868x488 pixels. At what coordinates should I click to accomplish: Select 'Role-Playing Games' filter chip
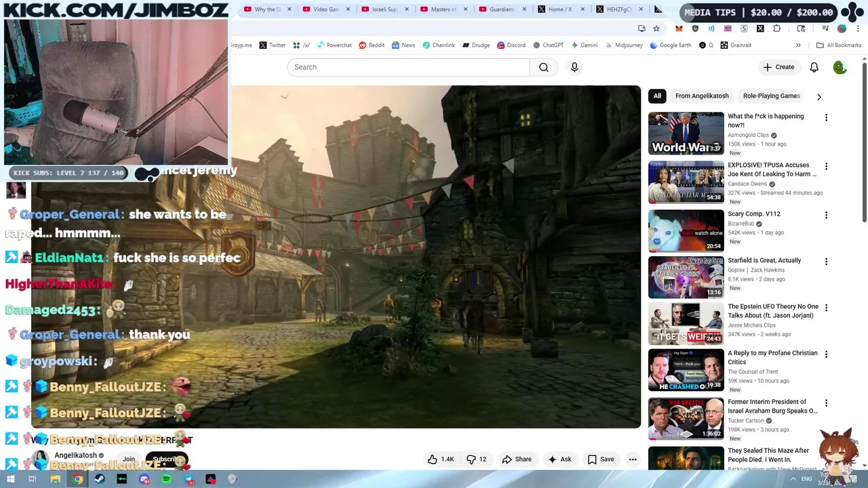(x=771, y=96)
